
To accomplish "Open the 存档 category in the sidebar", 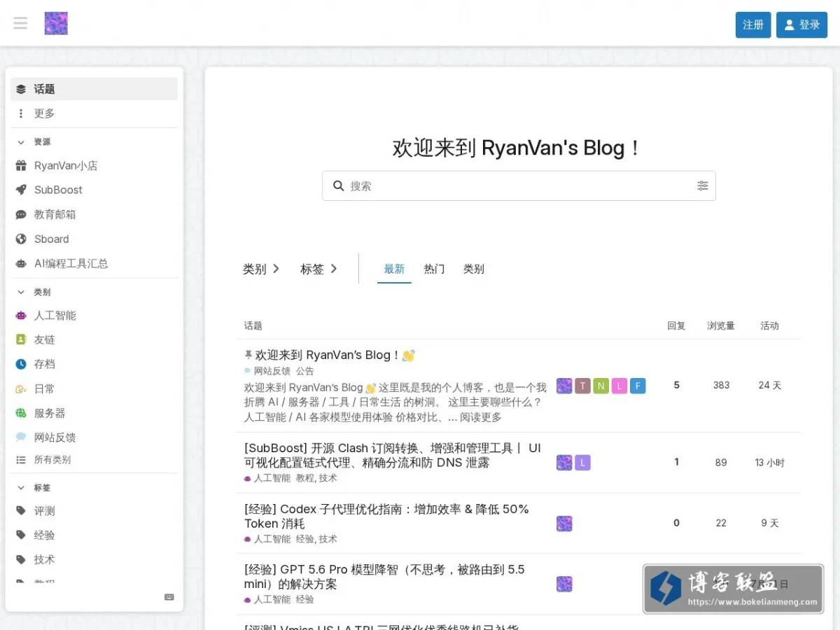I will [x=94, y=364].
